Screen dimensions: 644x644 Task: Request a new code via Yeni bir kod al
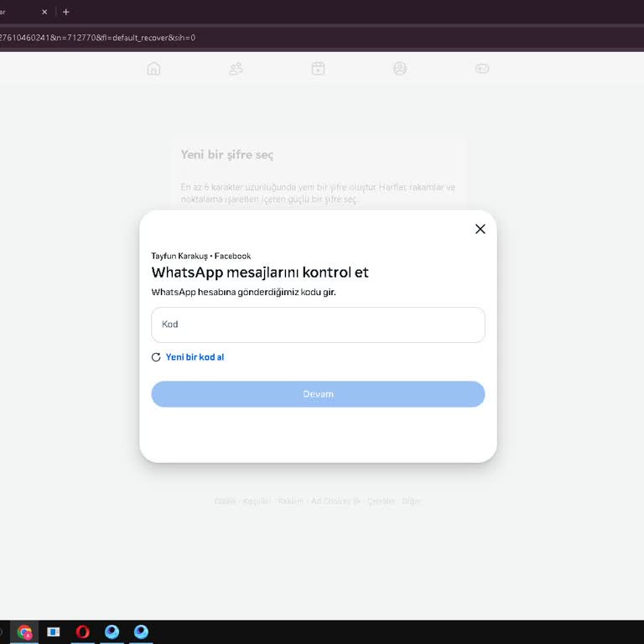click(x=195, y=357)
